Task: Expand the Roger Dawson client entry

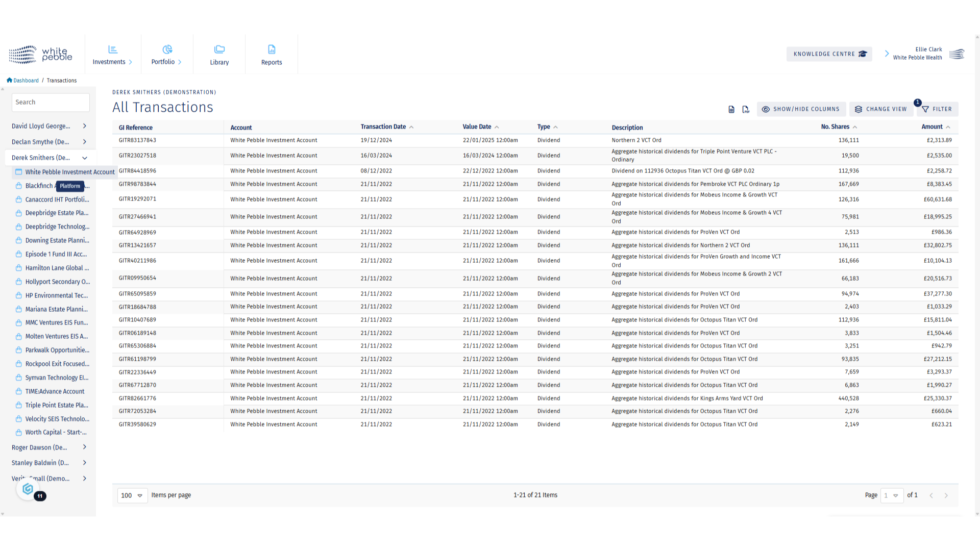Action: (85, 447)
